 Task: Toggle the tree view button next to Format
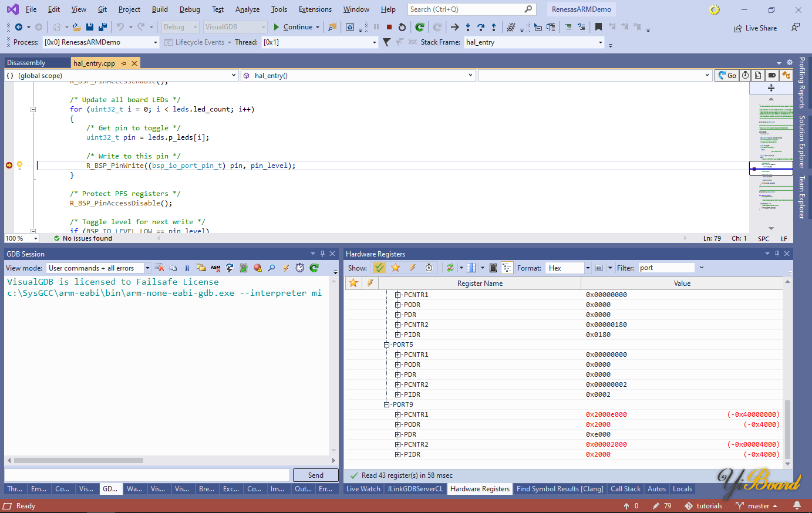(507, 268)
